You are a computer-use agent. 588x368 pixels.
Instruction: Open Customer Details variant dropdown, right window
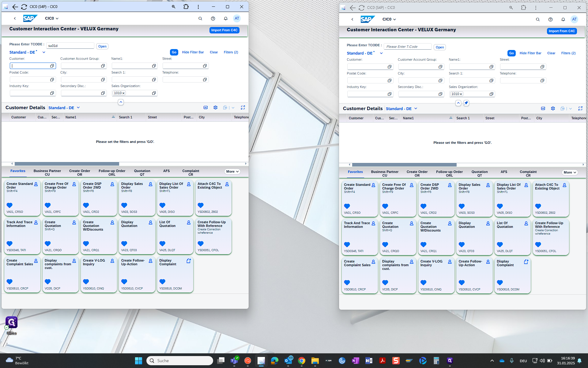pyautogui.click(x=416, y=109)
